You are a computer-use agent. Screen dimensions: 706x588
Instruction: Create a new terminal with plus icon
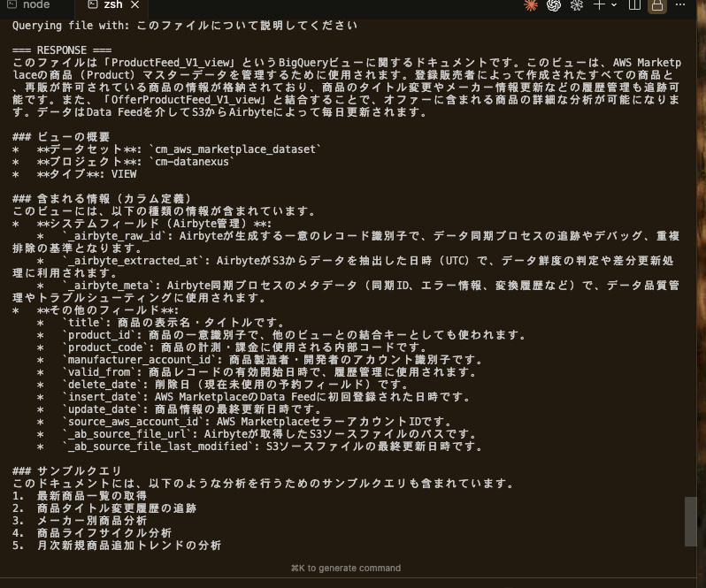(599, 5)
